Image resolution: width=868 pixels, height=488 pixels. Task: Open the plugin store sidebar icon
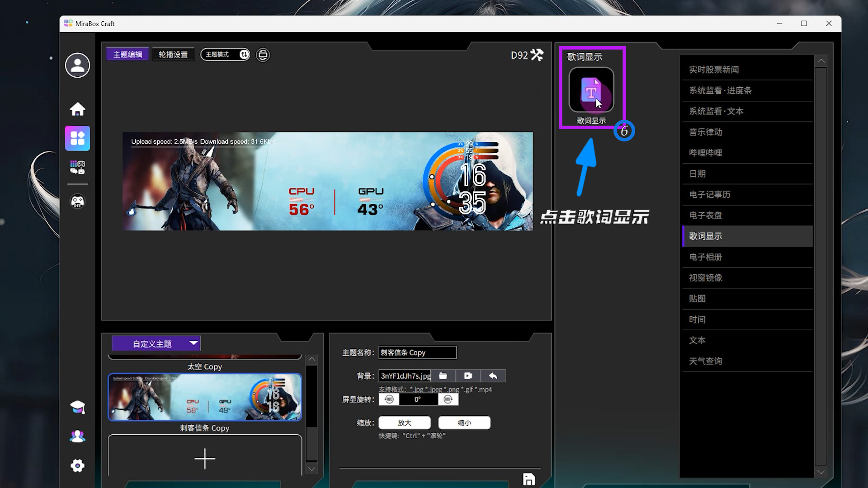pyautogui.click(x=77, y=167)
